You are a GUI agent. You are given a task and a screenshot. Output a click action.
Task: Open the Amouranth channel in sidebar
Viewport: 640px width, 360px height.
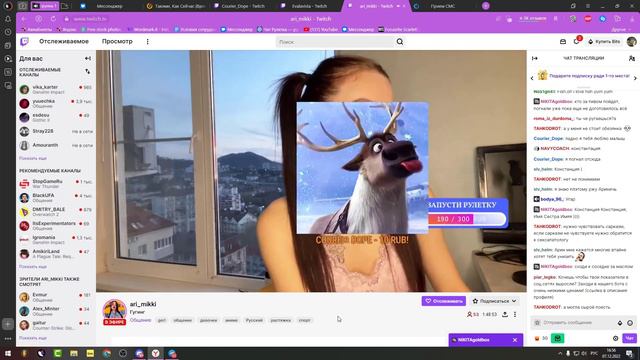(x=56, y=145)
